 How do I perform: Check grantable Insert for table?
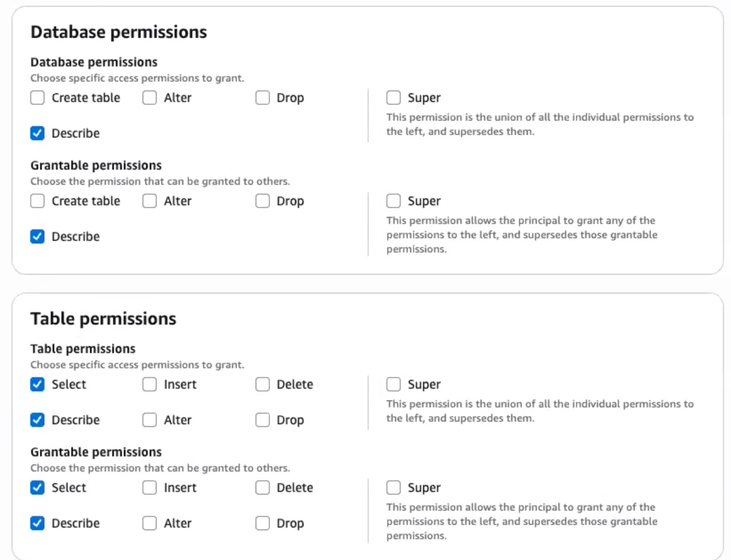click(x=150, y=487)
